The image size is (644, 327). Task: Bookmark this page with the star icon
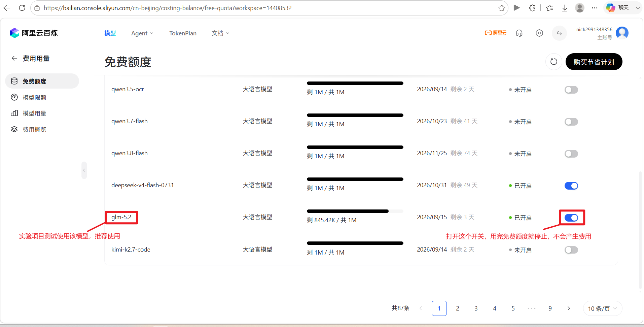(x=502, y=8)
